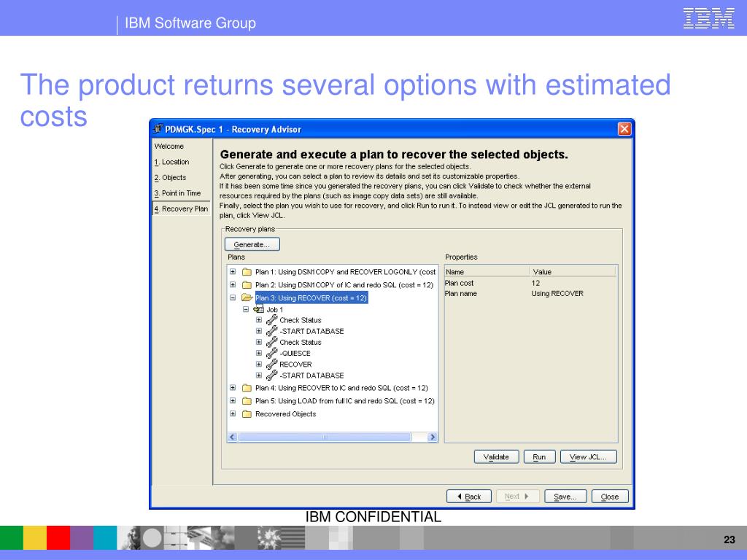The height and width of the screenshot is (560, 747).
Task: Expand the -QUIESCE step
Action: click(259, 354)
